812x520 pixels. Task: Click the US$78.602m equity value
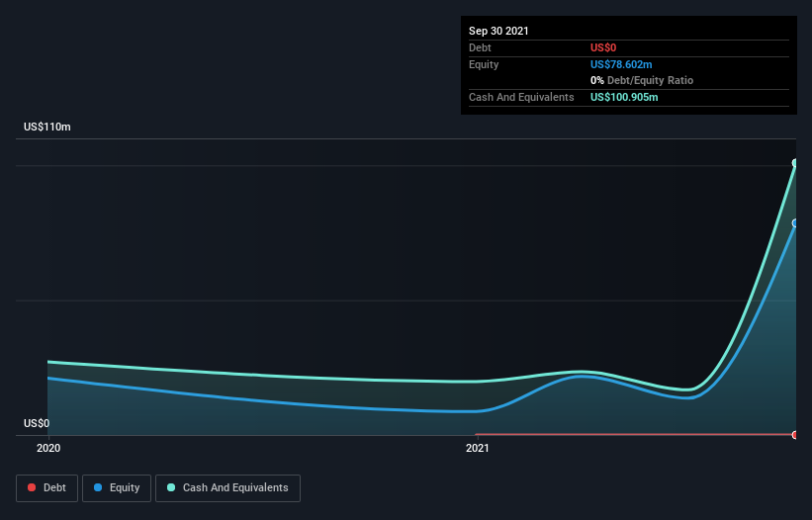click(621, 64)
